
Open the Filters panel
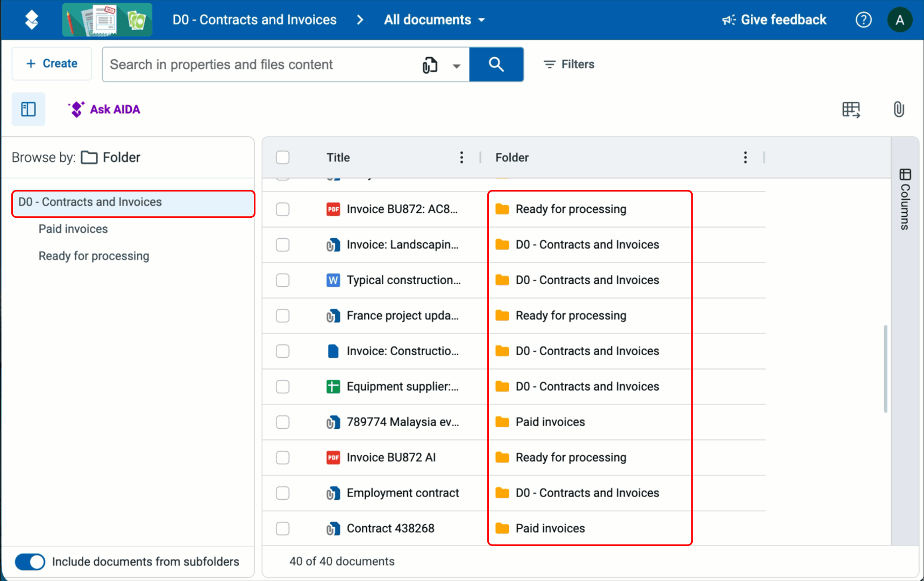point(568,65)
